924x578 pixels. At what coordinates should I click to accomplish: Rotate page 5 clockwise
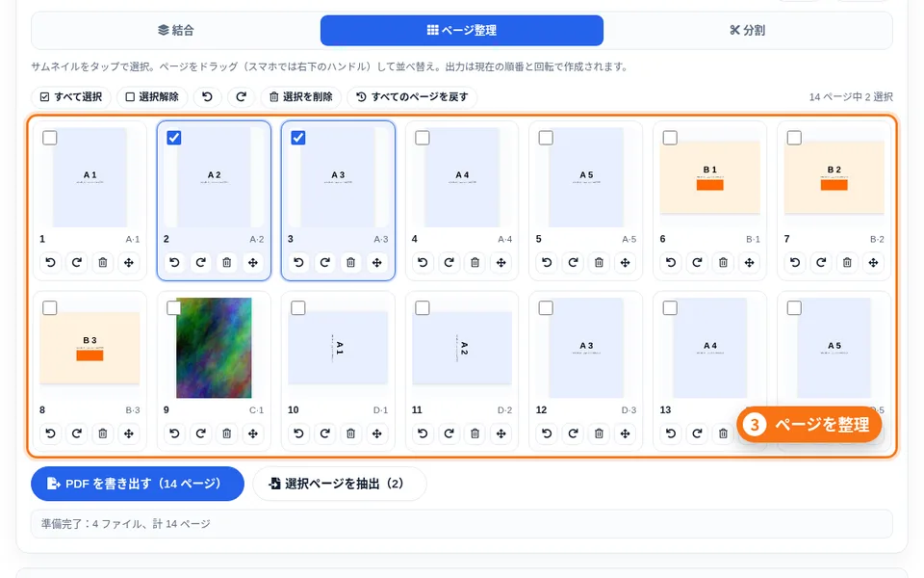pos(573,262)
